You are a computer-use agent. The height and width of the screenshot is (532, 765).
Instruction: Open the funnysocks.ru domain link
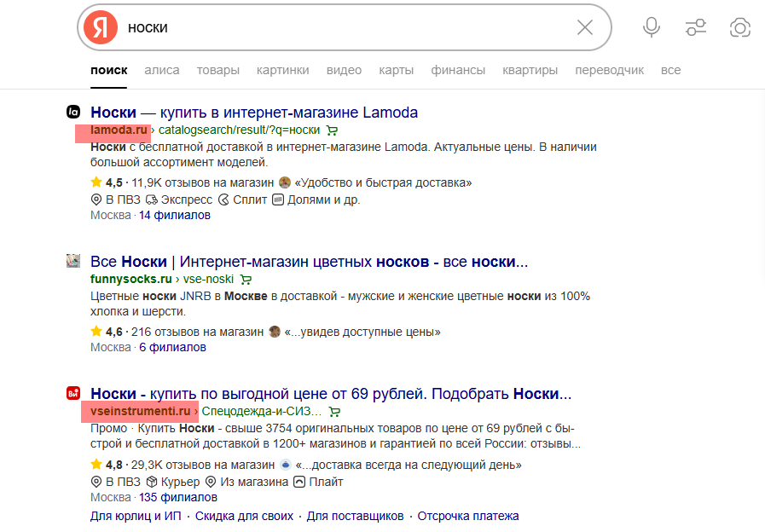tap(130, 279)
